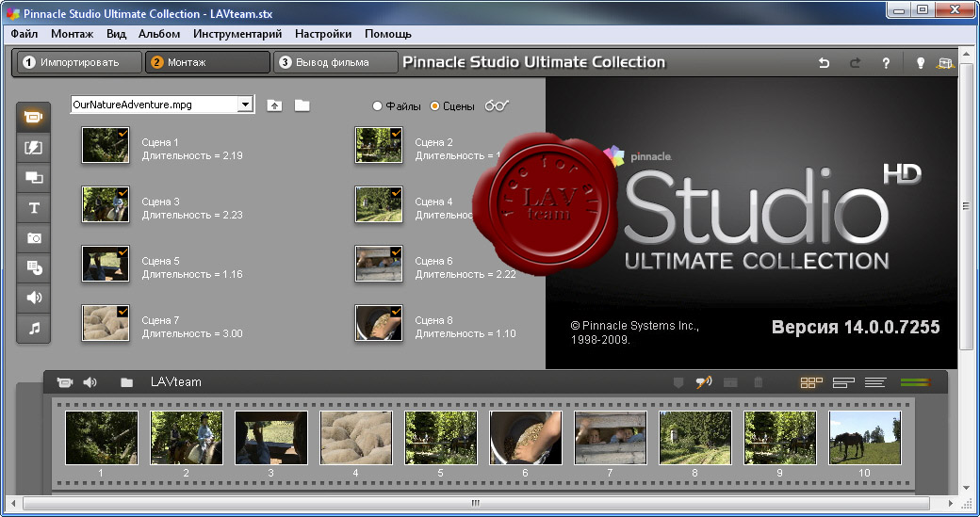The width and height of the screenshot is (980, 517).
Task: Go up one folder level in album
Action: [274, 105]
